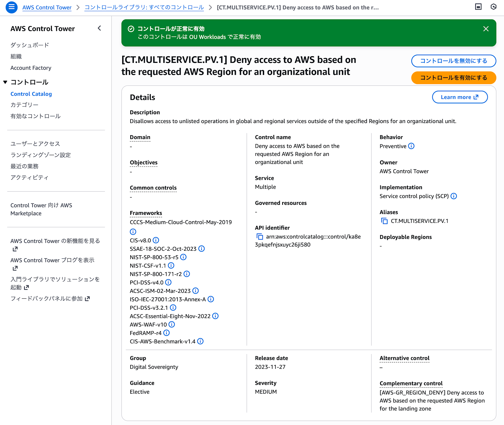This screenshot has height=425, width=504.
Task: Show info for Service control policy implementation
Action: tap(454, 196)
